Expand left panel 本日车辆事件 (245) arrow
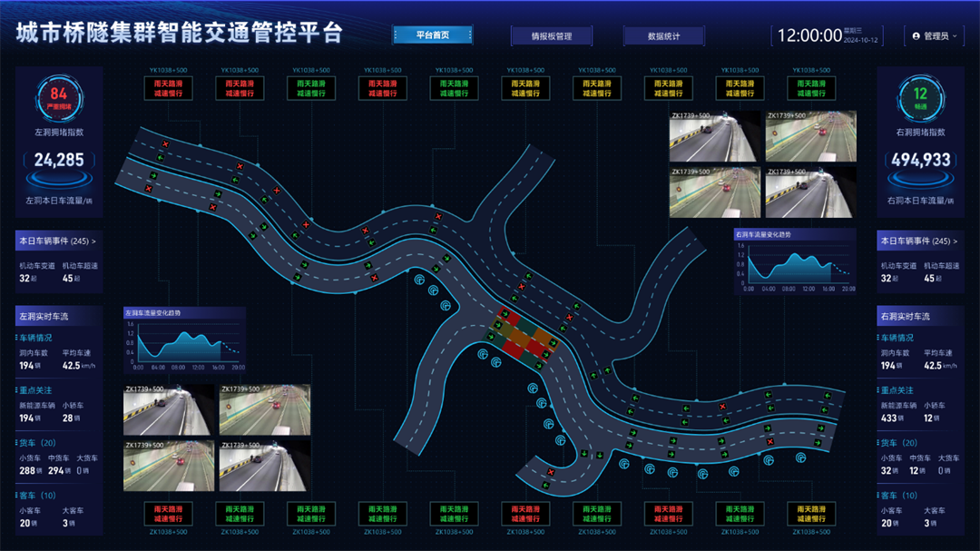Screen dimensions: 980x551 click(x=93, y=241)
